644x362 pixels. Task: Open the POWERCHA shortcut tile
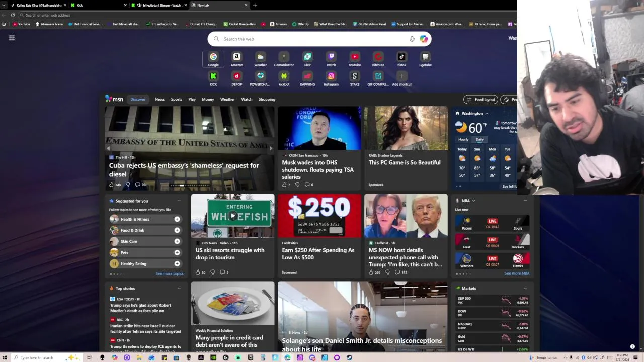[x=260, y=79]
